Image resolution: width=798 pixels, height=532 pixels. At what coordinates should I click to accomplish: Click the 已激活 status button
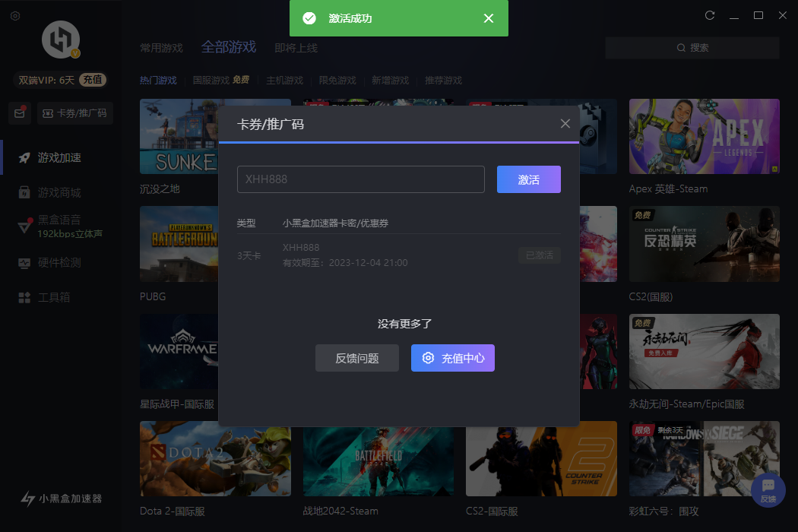[x=540, y=255]
